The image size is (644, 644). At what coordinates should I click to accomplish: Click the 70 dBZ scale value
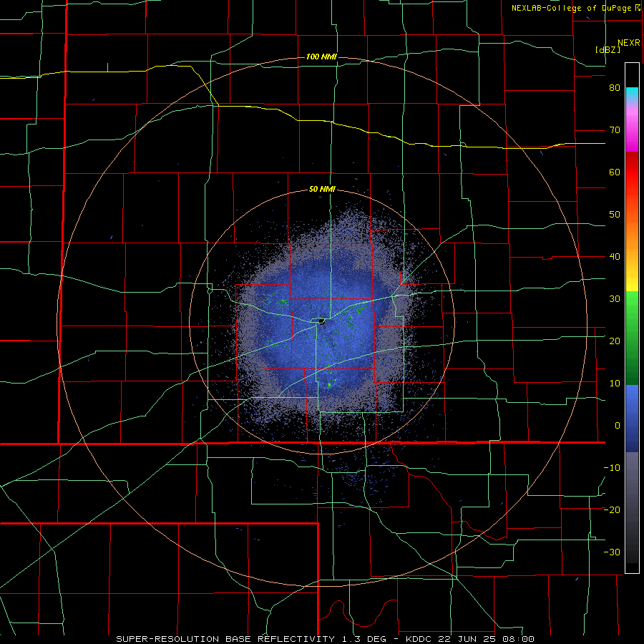[615, 130]
